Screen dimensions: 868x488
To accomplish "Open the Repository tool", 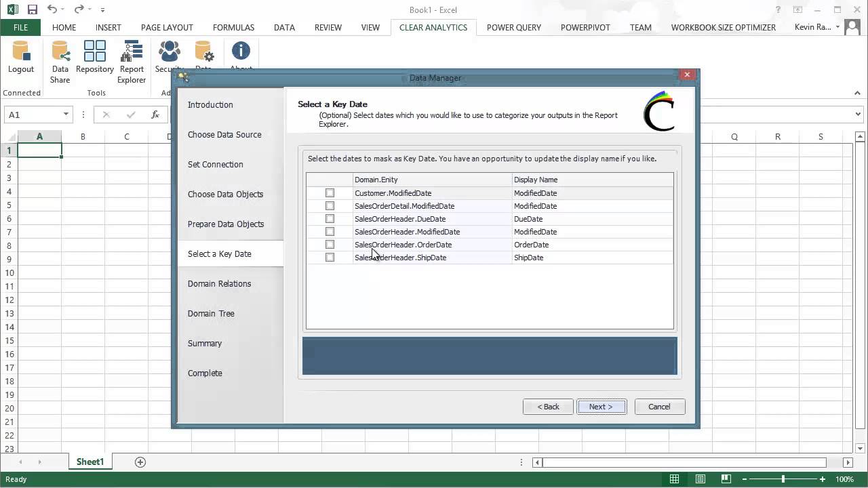I will click(x=95, y=58).
